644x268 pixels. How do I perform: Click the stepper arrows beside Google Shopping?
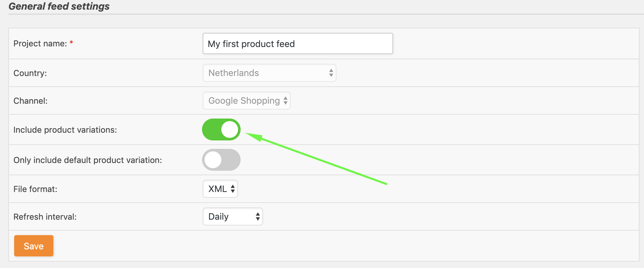pos(286,100)
